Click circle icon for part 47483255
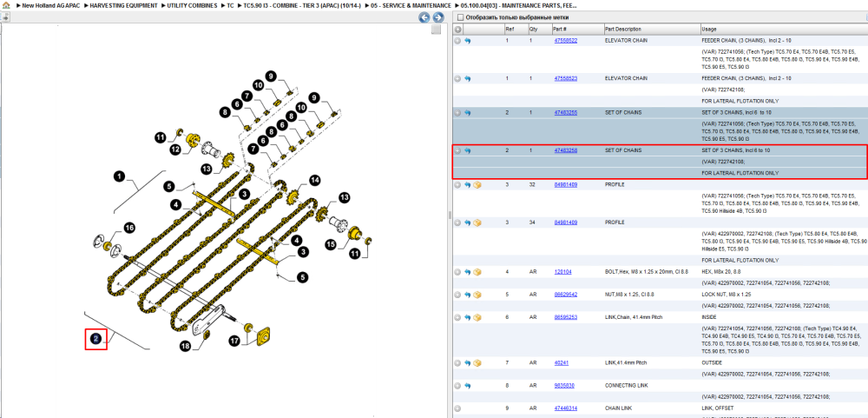868x418 pixels. click(457, 113)
